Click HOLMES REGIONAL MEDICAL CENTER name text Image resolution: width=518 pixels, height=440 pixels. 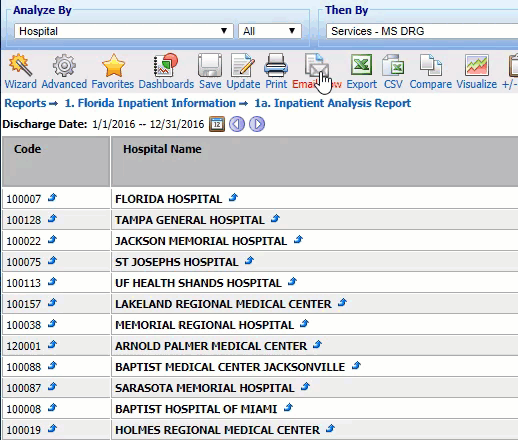tap(217, 430)
